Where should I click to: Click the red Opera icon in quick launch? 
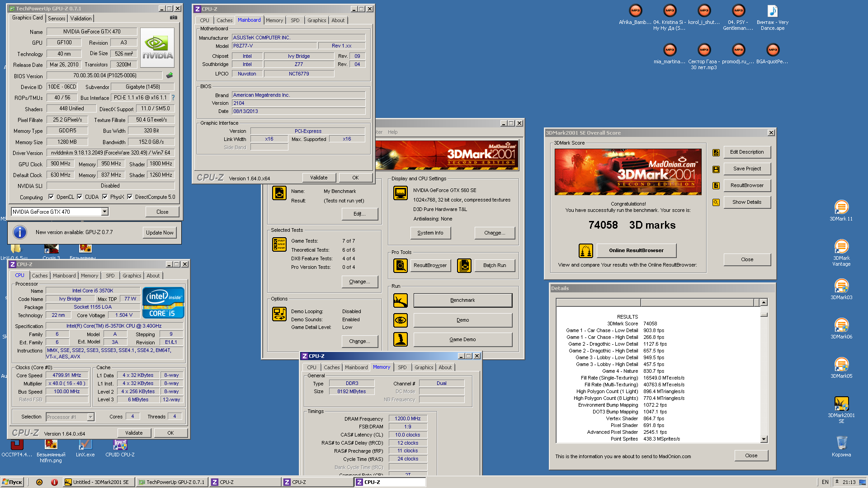click(54, 482)
